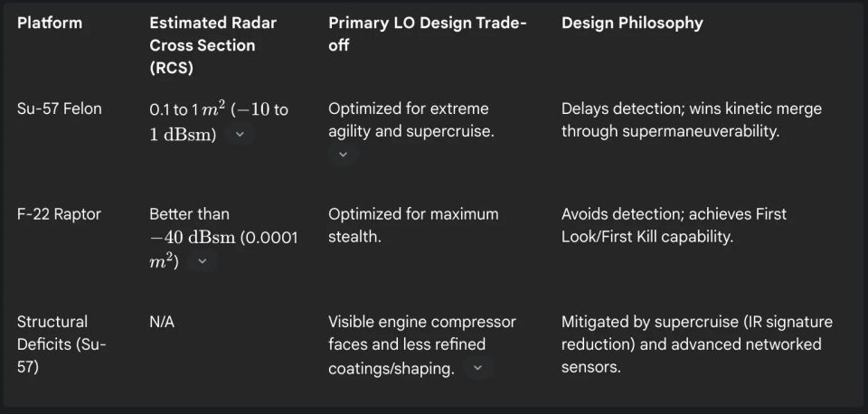This screenshot has height=414, width=868.
Task: Click the N/A cell in the RCS column
Action: 163,322
